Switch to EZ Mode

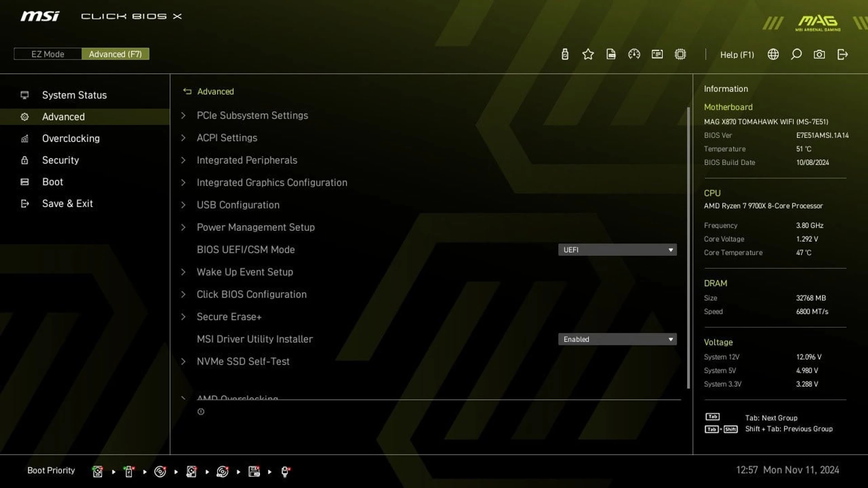click(47, 54)
